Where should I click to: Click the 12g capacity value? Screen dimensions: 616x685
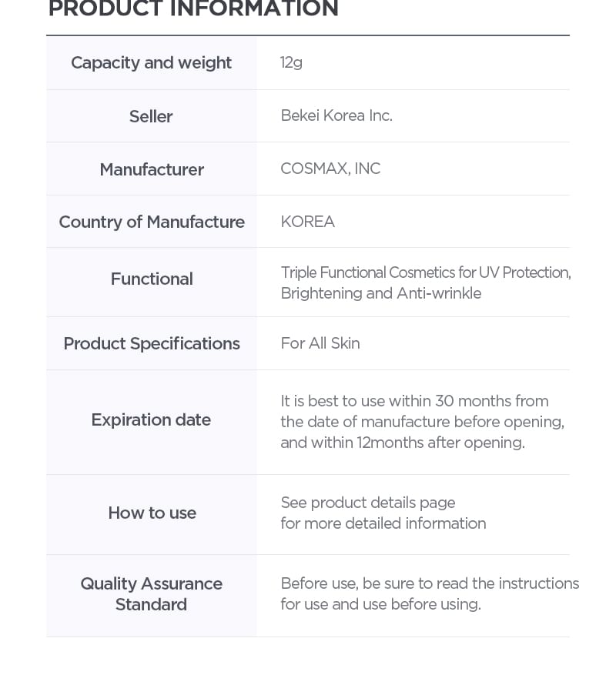coord(291,62)
